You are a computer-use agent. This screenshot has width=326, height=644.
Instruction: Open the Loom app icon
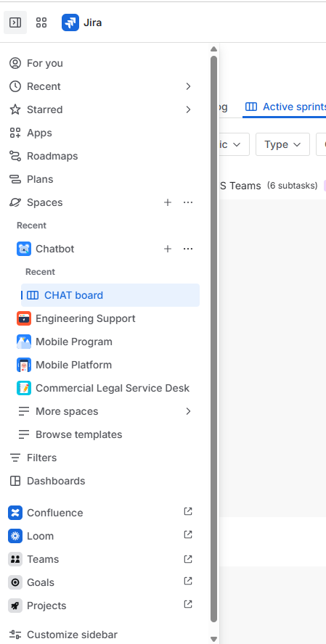(x=15, y=536)
